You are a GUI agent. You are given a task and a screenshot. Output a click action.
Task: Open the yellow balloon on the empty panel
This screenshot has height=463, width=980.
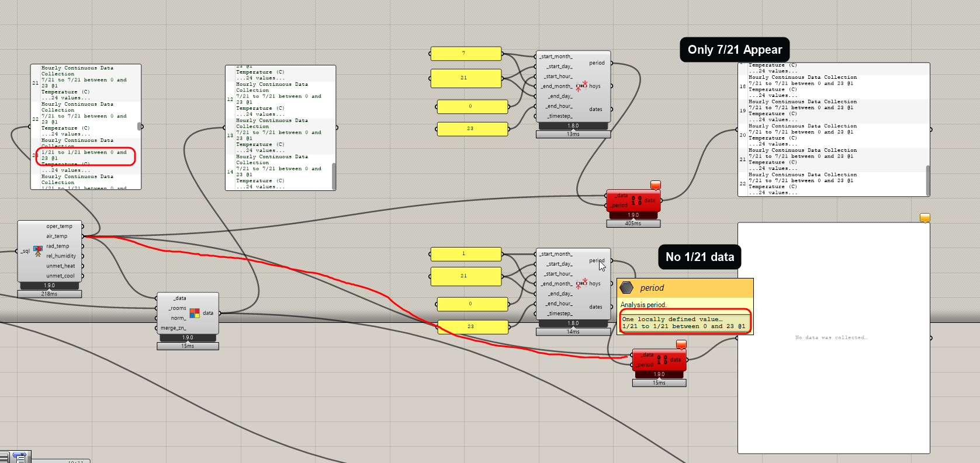coord(925,218)
